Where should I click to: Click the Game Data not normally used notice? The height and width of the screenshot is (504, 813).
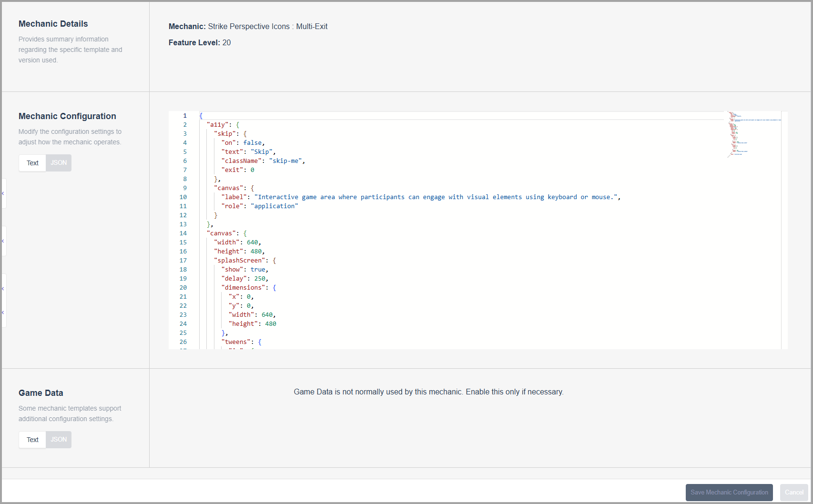pos(429,392)
